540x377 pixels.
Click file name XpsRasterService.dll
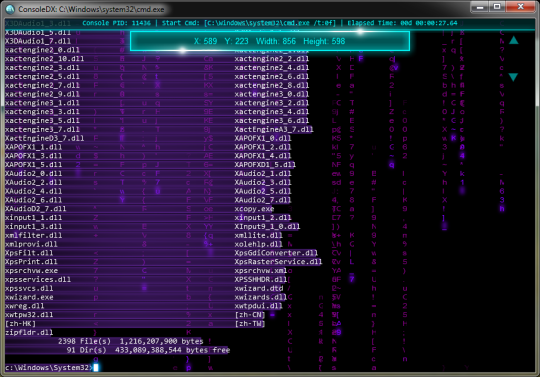278,262
